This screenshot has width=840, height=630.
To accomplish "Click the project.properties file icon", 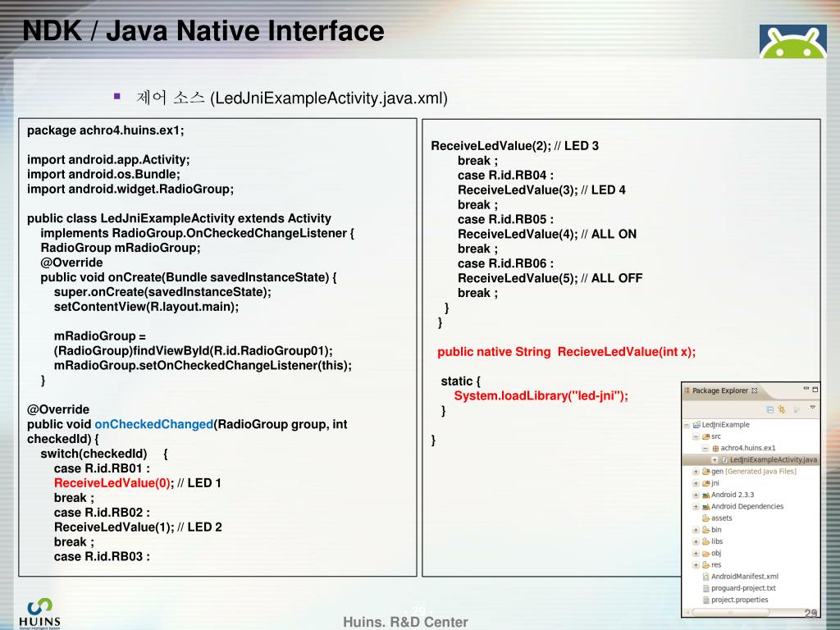I will point(706,600).
